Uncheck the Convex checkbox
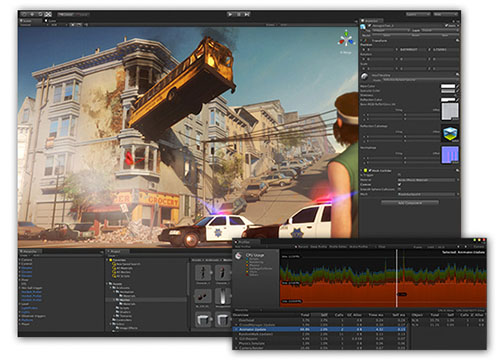 (x=399, y=184)
